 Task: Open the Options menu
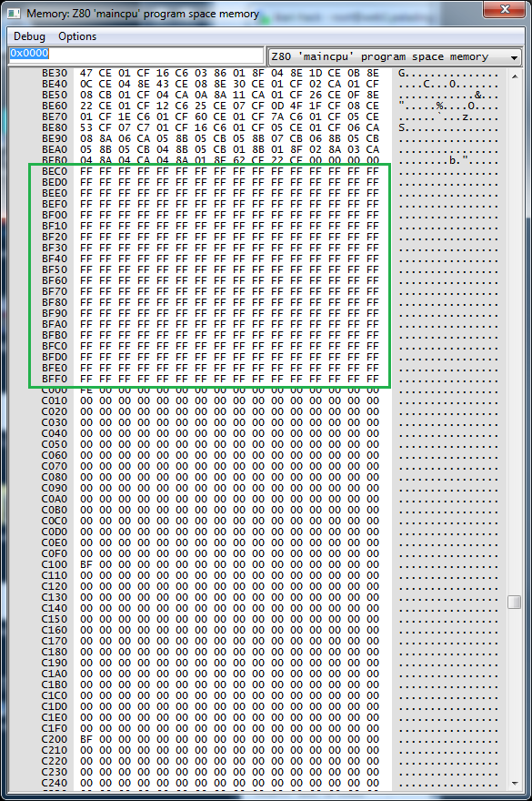click(x=77, y=36)
